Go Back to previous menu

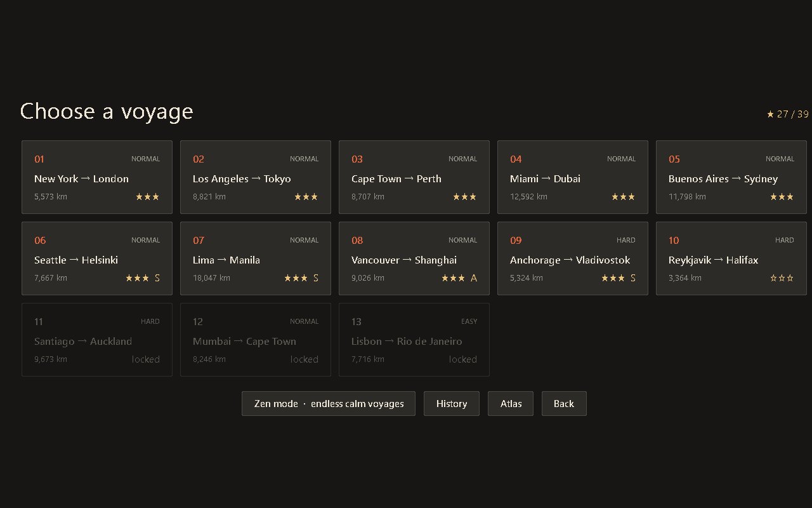coord(564,404)
